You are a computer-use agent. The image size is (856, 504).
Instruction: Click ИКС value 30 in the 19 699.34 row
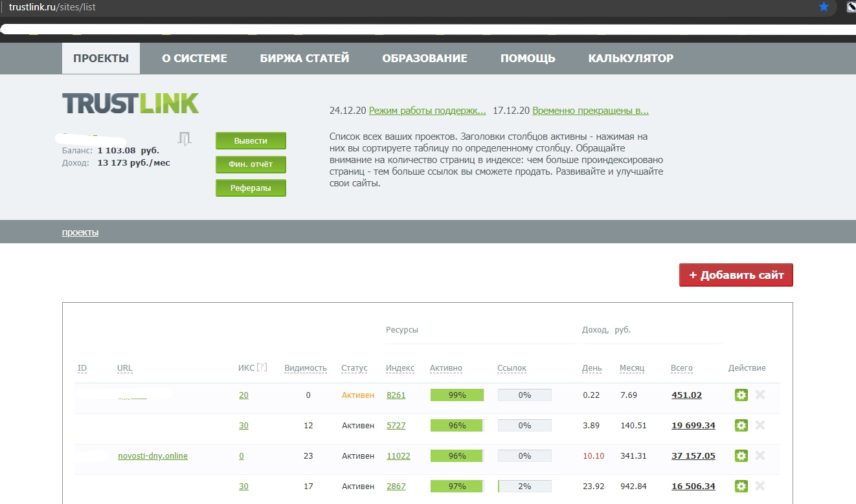pos(243,426)
